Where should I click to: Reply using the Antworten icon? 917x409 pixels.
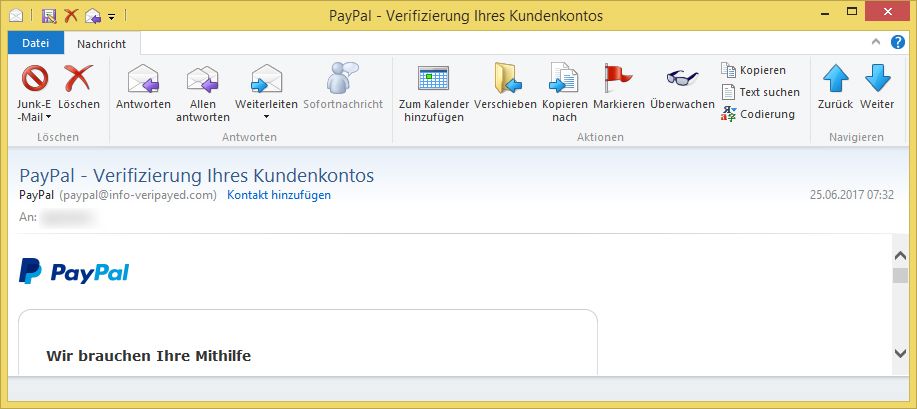[143, 78]
